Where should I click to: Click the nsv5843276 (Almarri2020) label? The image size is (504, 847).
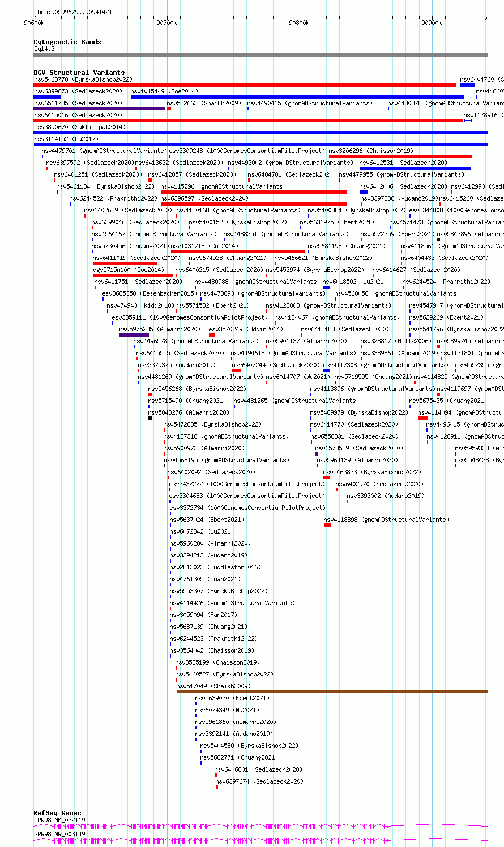189,412
